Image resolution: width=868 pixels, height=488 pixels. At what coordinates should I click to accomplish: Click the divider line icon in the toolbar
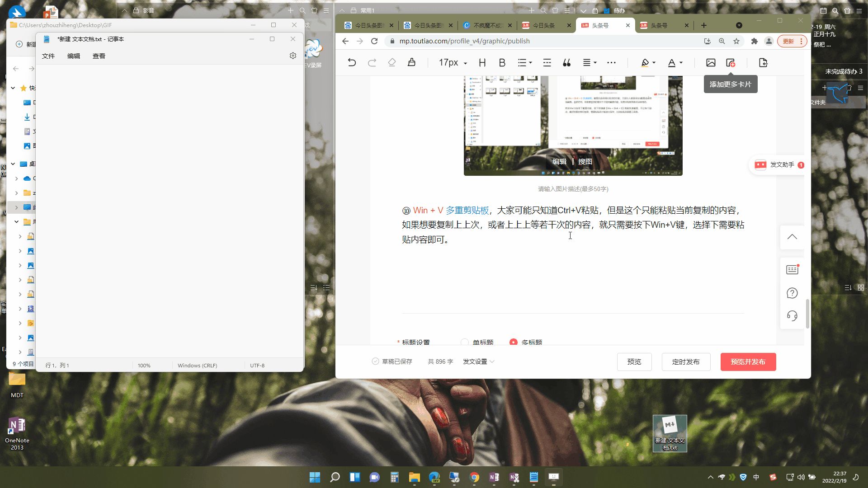547,63
